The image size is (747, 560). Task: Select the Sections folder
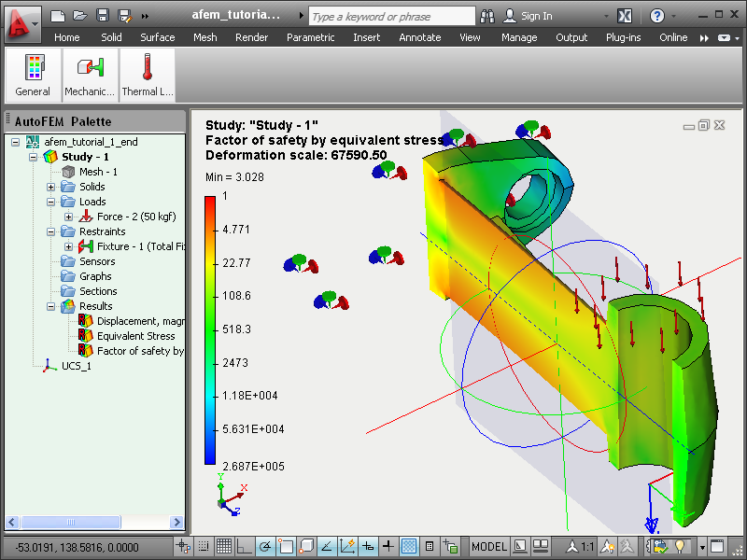tap(98, 291)
